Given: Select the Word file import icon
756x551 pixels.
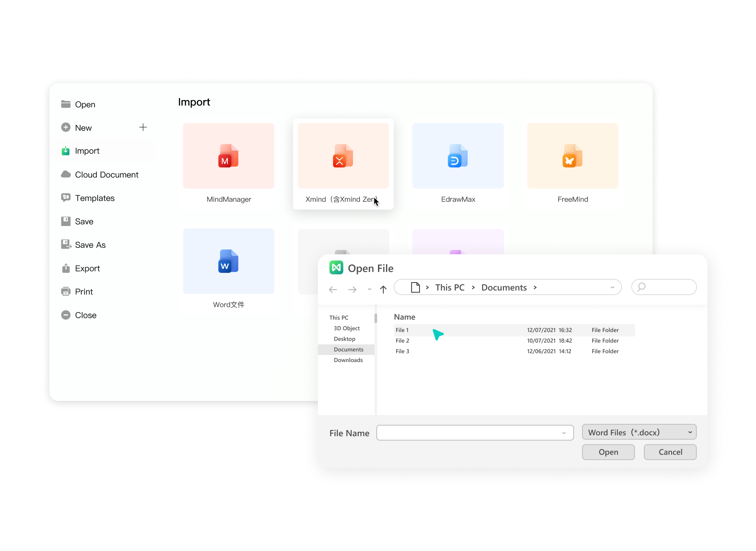Looking at the screenshot, I should 228,261.
